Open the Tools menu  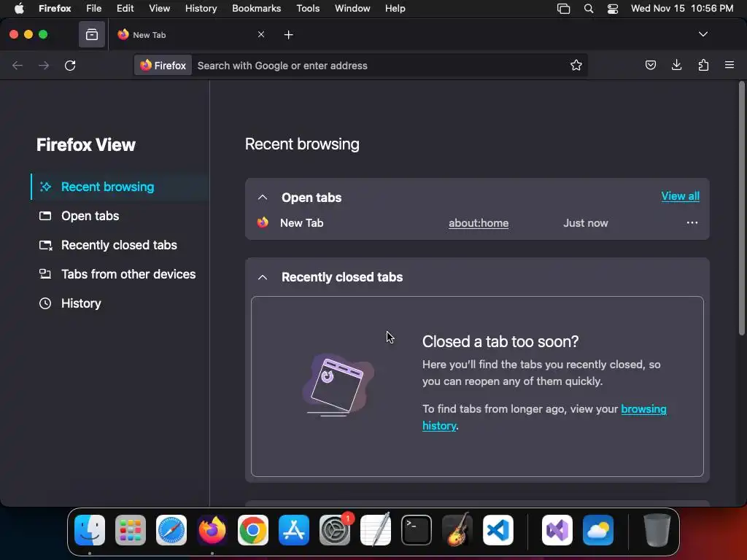point(308,9)
